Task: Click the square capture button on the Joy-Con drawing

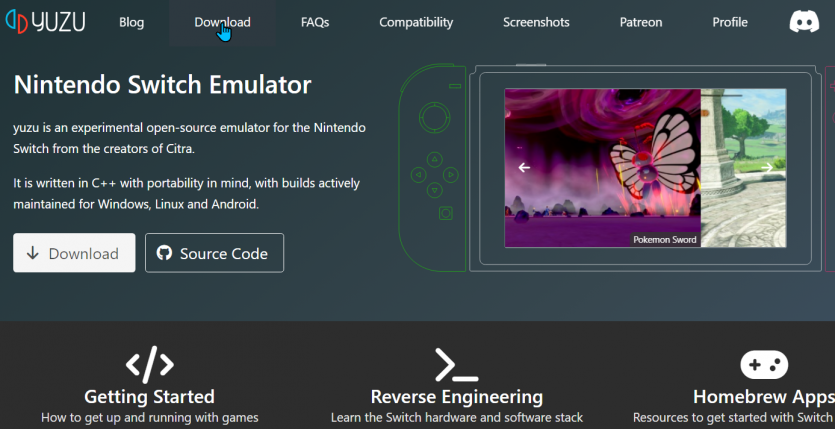Action: (x=446, y=213)
